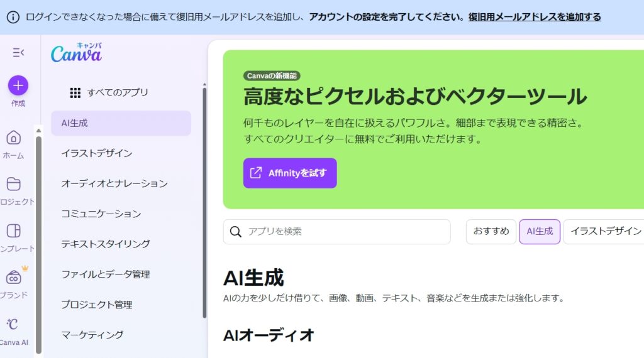Open オーディオとナレーション category

pos(114,183)
